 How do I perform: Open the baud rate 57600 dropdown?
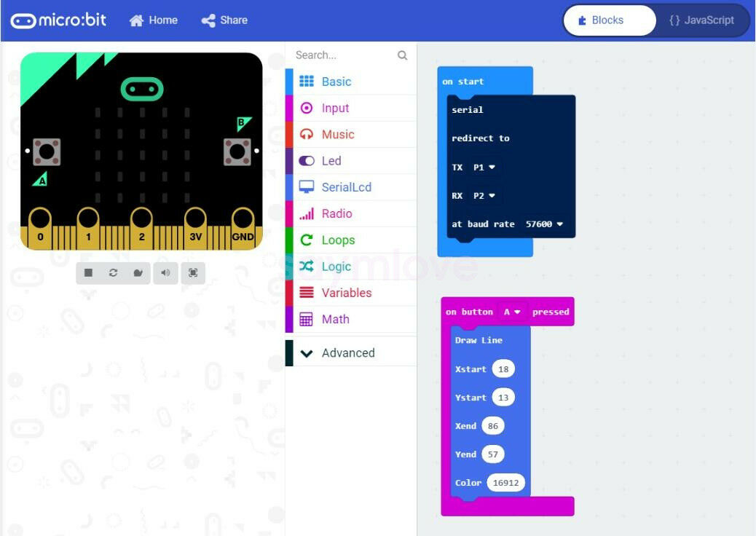tap(544, 224)
